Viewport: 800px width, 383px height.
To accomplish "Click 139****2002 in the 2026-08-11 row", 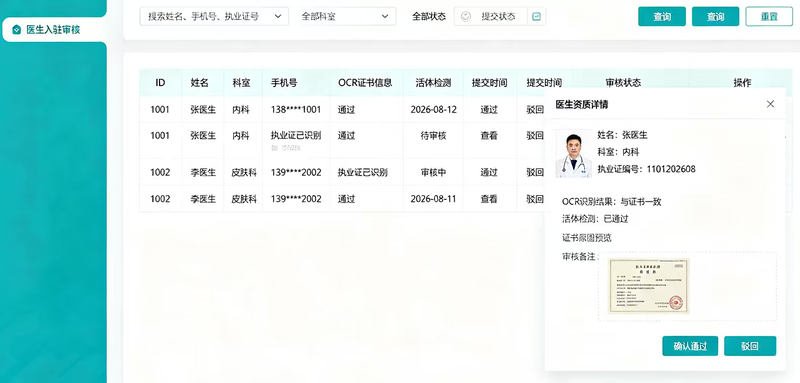I will click(296, 199).
